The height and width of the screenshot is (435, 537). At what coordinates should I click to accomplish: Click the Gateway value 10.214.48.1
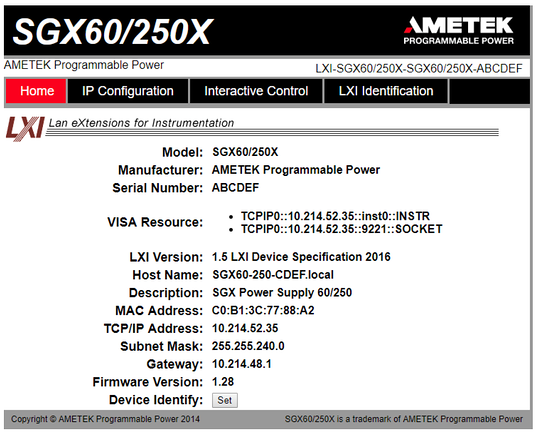(242, 364)
